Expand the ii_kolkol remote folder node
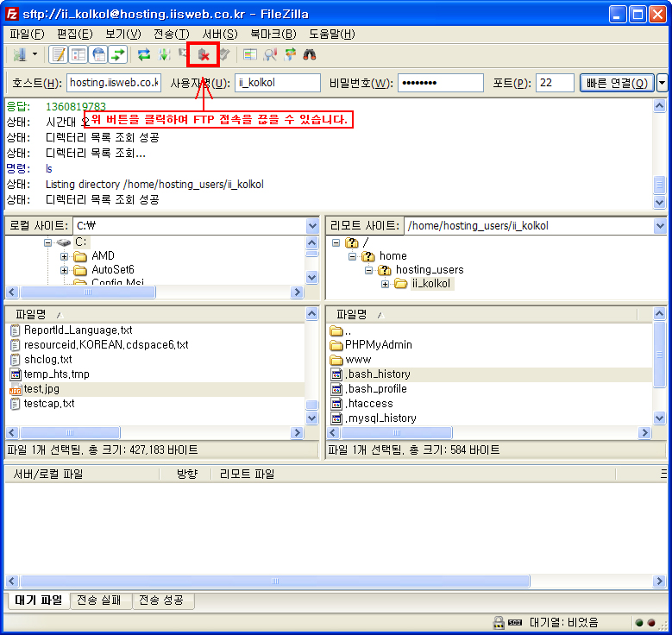Image resolution: width=672 pixels, height=635 pixels. pyautogui.click(x=385, y=284)
